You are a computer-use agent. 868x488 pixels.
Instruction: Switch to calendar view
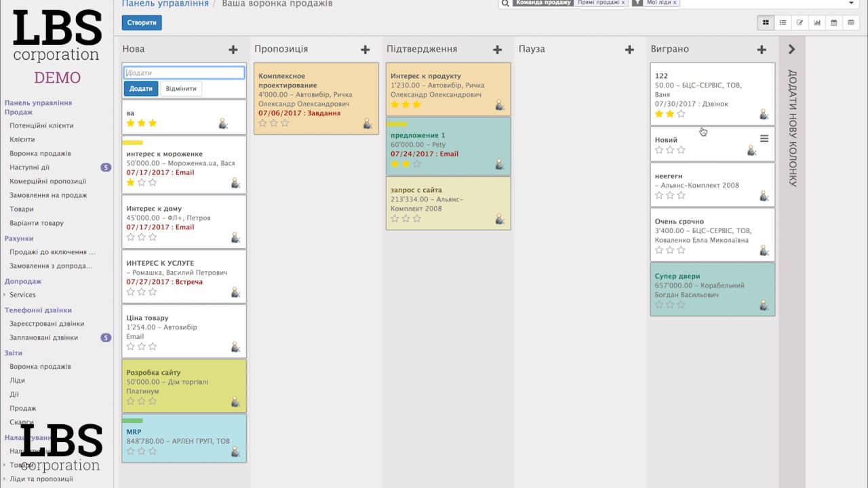click(834, 22)
